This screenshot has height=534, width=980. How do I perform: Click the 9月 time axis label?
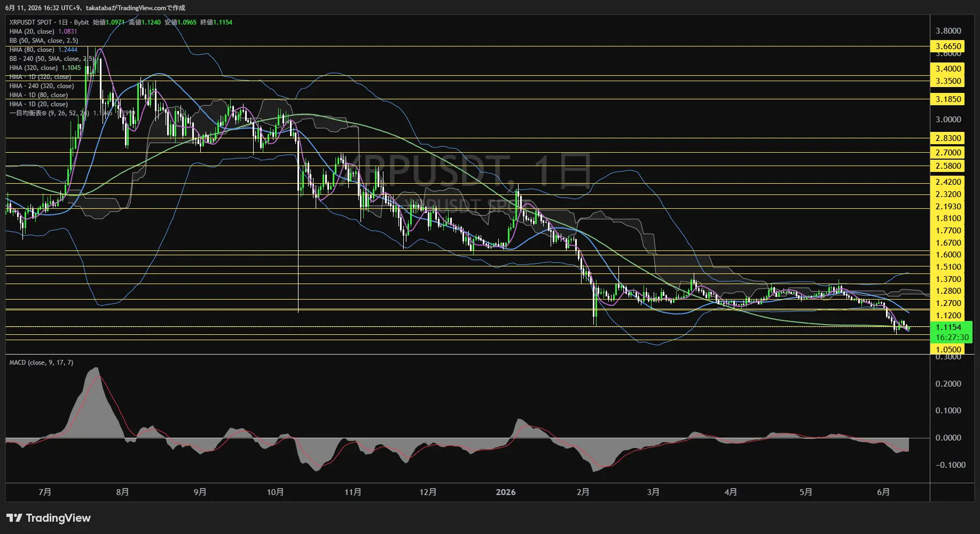point(200,492)
